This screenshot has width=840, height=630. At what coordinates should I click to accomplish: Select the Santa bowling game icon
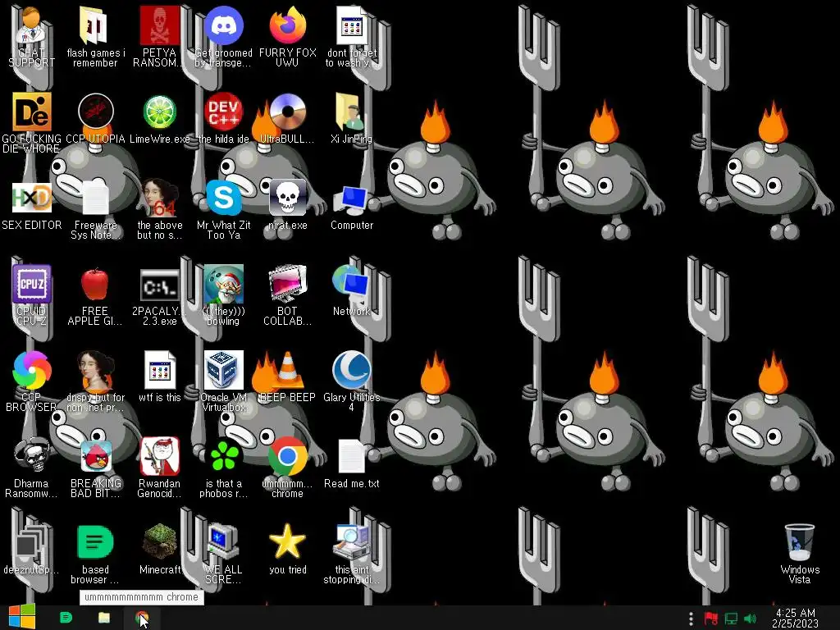(223, 284)
